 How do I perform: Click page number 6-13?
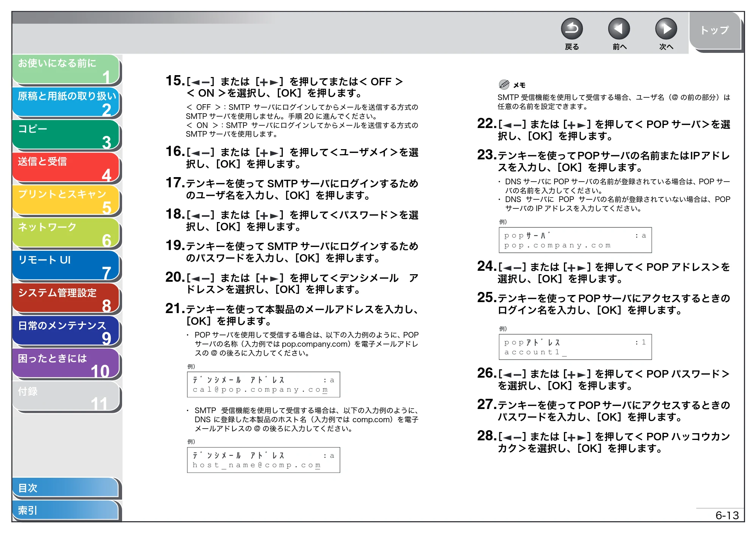tap(727, 515)
